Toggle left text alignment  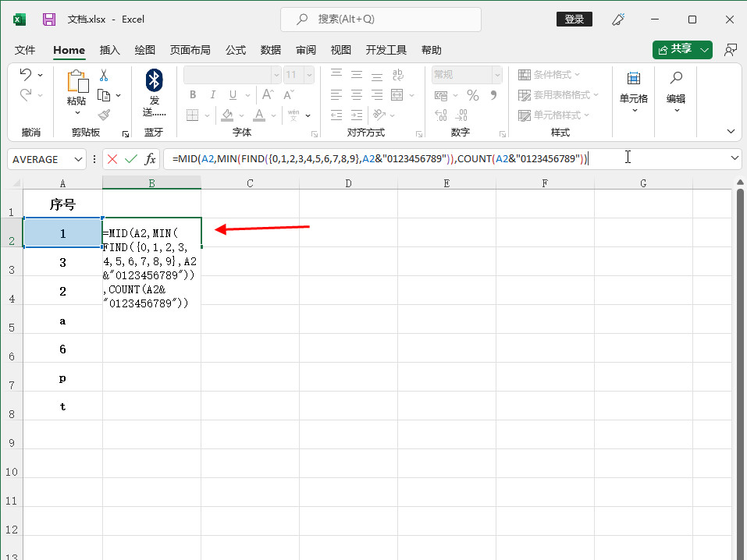click(336, 94)
